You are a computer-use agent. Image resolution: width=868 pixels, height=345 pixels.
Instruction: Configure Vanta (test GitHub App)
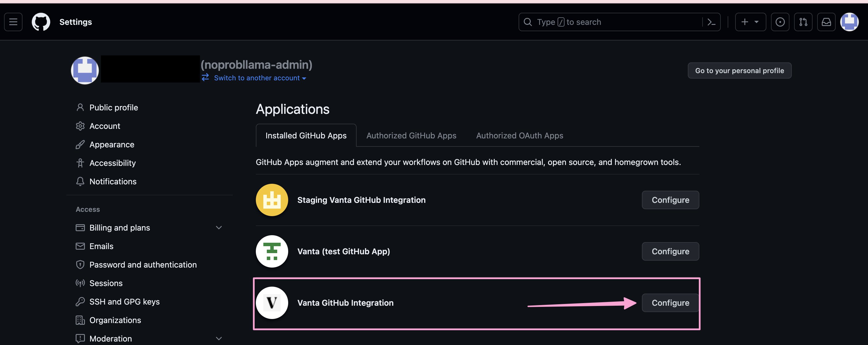click(x=670, y=251)
